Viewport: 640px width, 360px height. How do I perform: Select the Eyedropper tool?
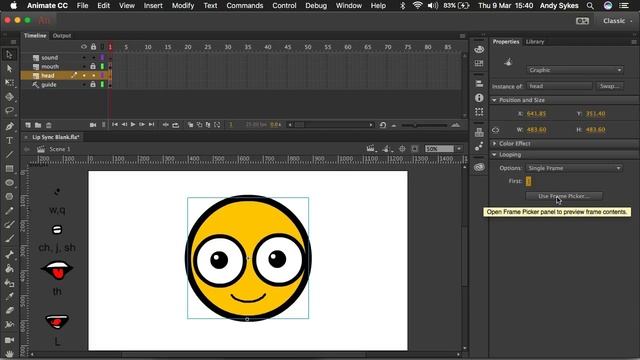tap(9, 296)
